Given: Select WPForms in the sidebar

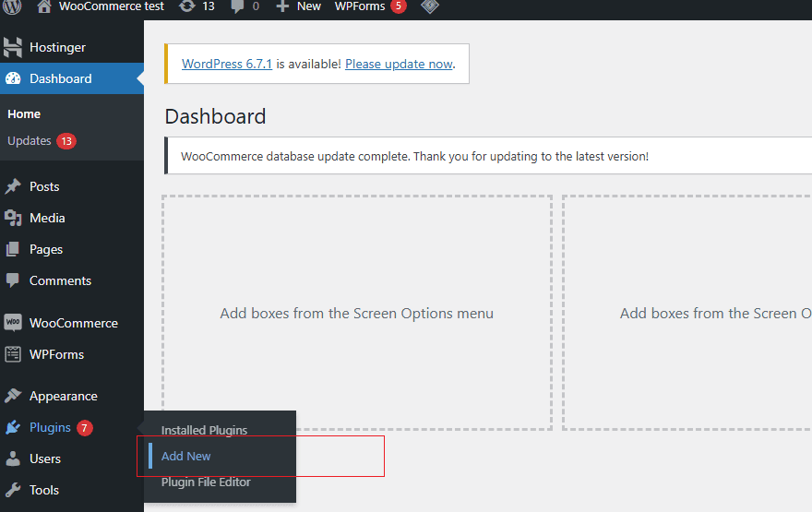Looking at the screenshot, I should pos(56,354).
